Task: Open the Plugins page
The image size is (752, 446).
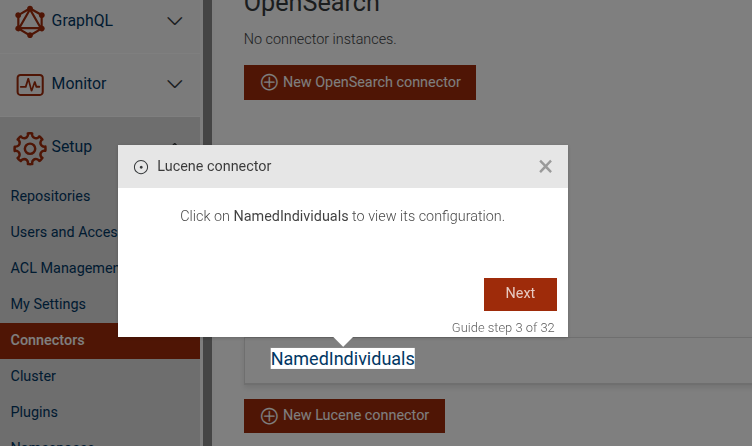Action: pyautogui.click(x=34, y=412)
